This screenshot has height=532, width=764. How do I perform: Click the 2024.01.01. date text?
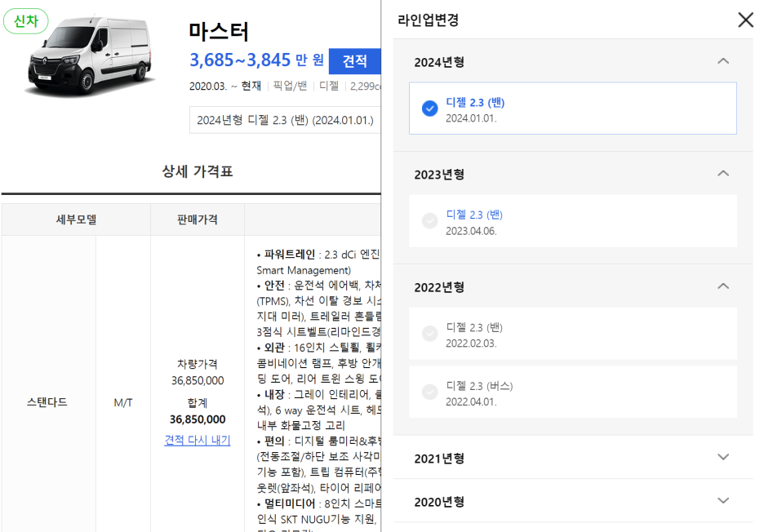[x=471, y=118]
